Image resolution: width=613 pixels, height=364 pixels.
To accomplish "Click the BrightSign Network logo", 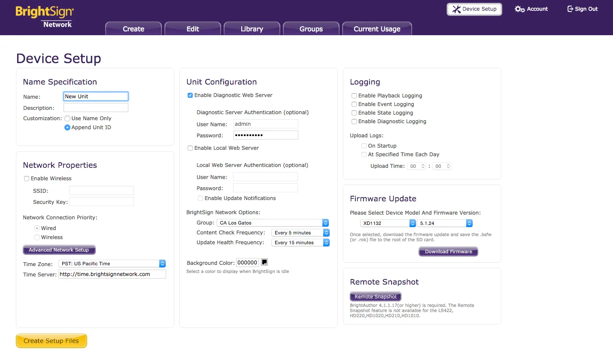I will (x=45, y=17).
